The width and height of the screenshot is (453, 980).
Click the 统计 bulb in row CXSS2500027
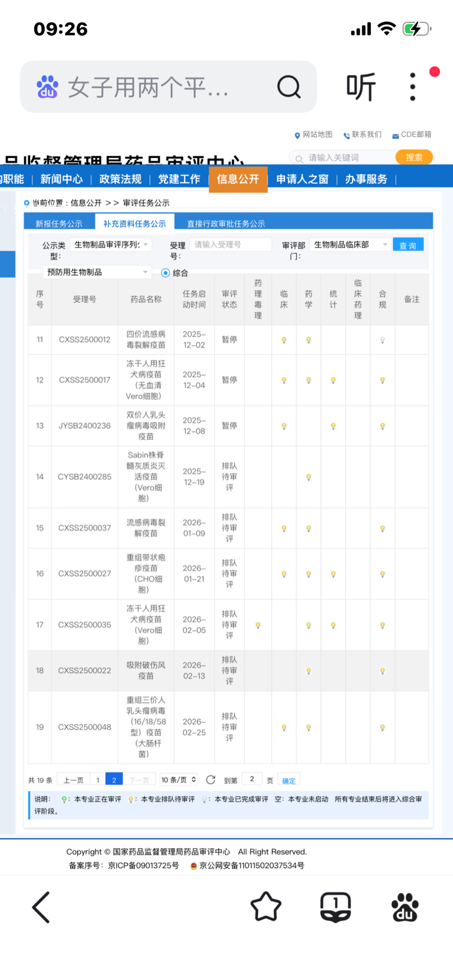[x=333, y=574]
